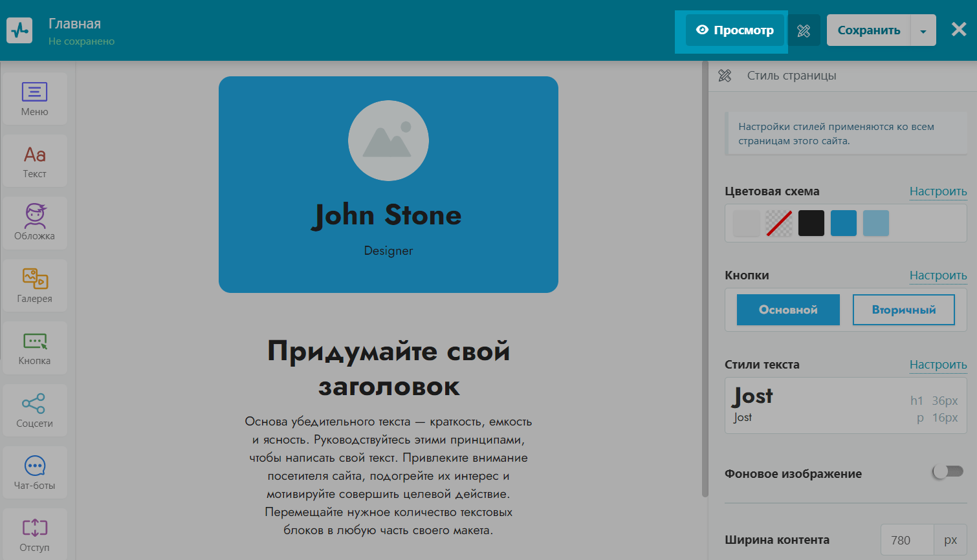Add a Текст block from sidebar

tap(34, 161)
